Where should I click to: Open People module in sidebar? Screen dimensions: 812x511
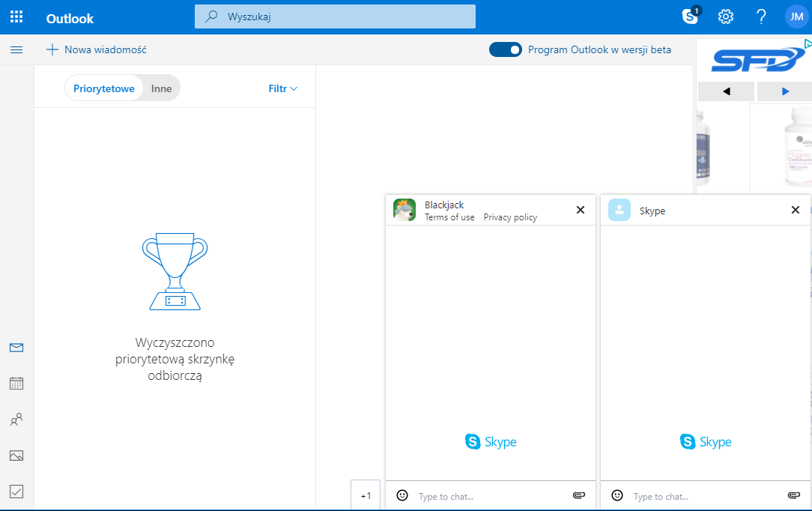coord(16,420)
